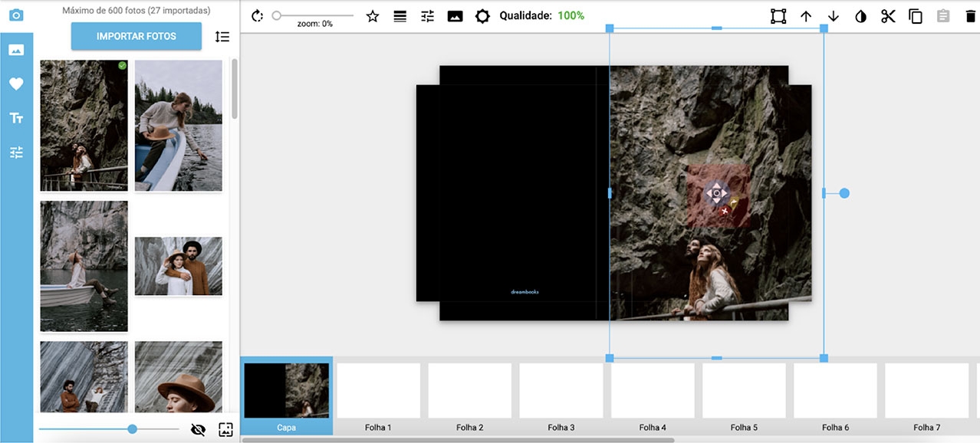Image resolution: width=980 pixels, height=443 pixels.
Task: Open photo sort order dropdown
Action: tap(222, 36)
